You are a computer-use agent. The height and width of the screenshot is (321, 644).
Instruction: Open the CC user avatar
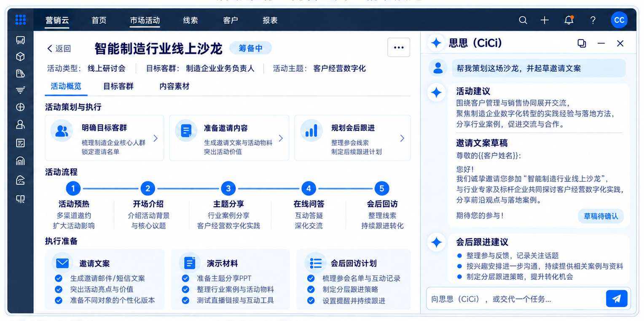619,20
